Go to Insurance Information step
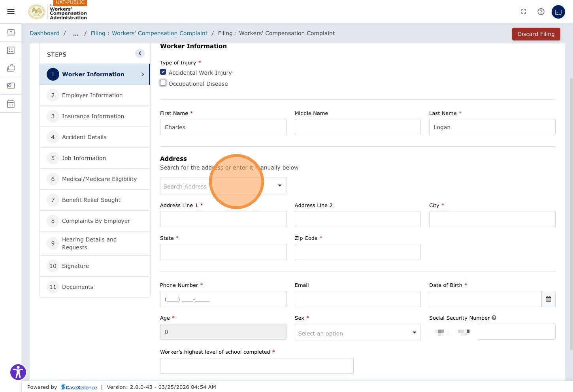573x392 pixels. click(x=95, y=116)
